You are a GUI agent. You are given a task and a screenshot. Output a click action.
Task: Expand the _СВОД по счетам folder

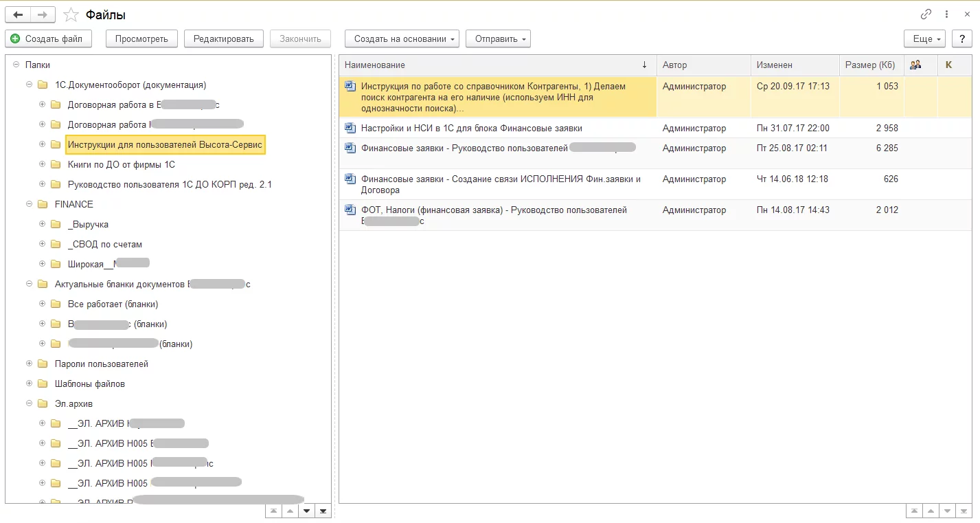(x=42, y=244)
